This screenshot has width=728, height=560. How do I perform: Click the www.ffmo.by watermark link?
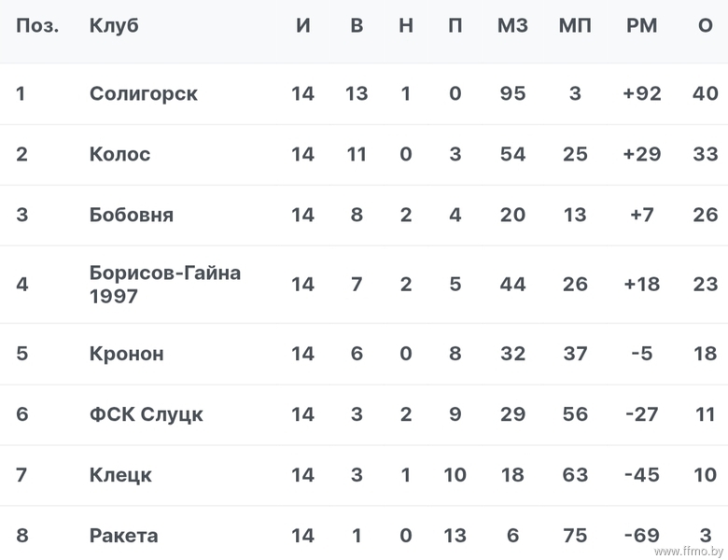[x=689, y=552]
